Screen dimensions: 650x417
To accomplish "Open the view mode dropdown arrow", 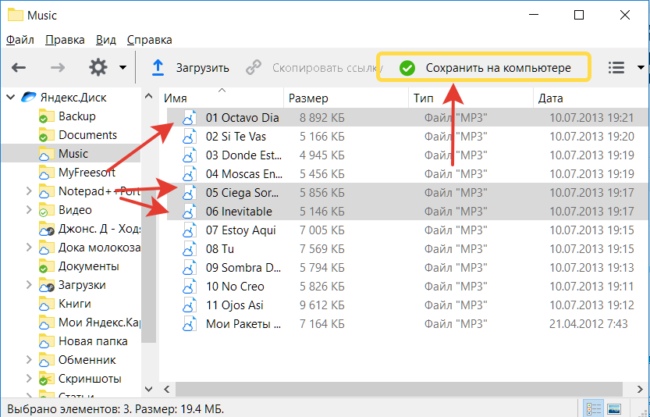I will [x=640, y=68].
